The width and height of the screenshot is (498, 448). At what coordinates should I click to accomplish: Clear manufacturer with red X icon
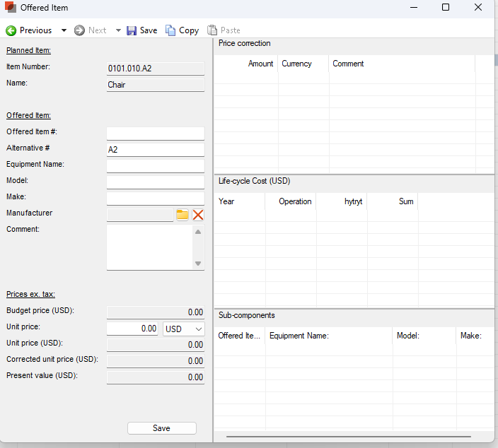pyautogui.click(x=198, y=215)
